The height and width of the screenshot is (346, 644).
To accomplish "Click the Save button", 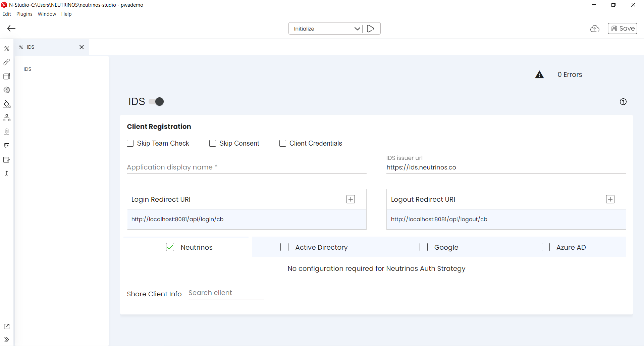I will point(623,29).
